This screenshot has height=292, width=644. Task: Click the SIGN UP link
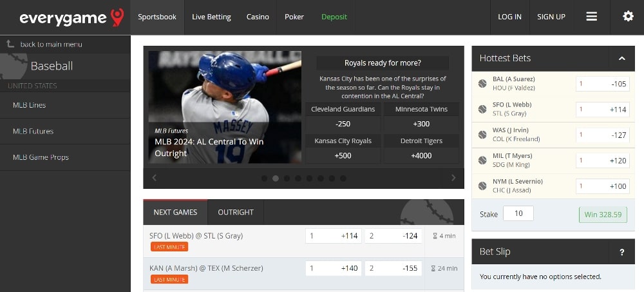coord(551,17)
